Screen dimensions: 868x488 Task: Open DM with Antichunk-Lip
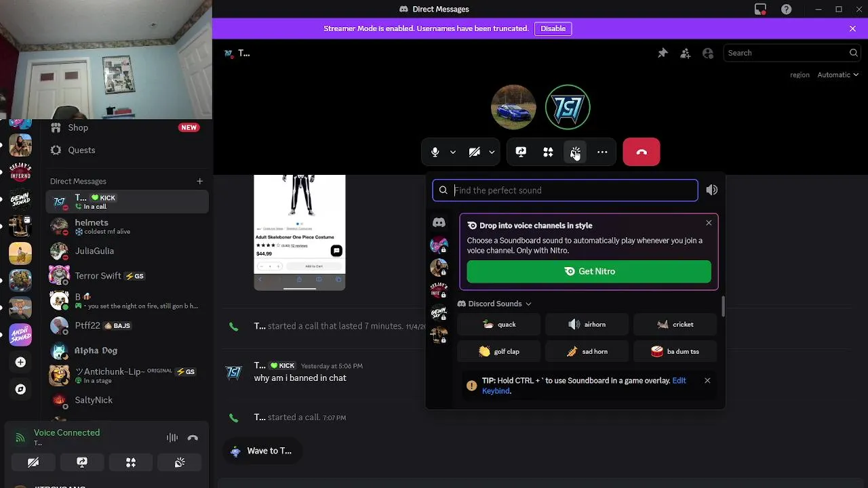tap(127, 375)
